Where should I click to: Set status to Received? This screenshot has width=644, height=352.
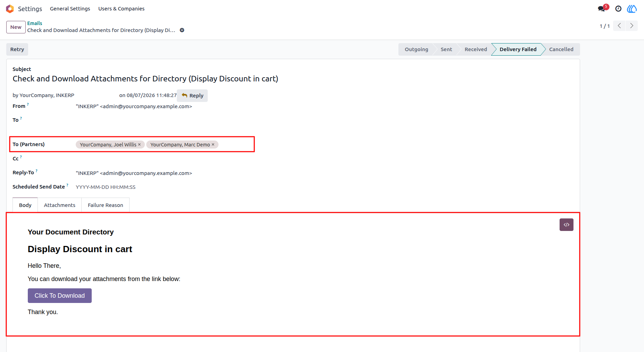(476, 49)
